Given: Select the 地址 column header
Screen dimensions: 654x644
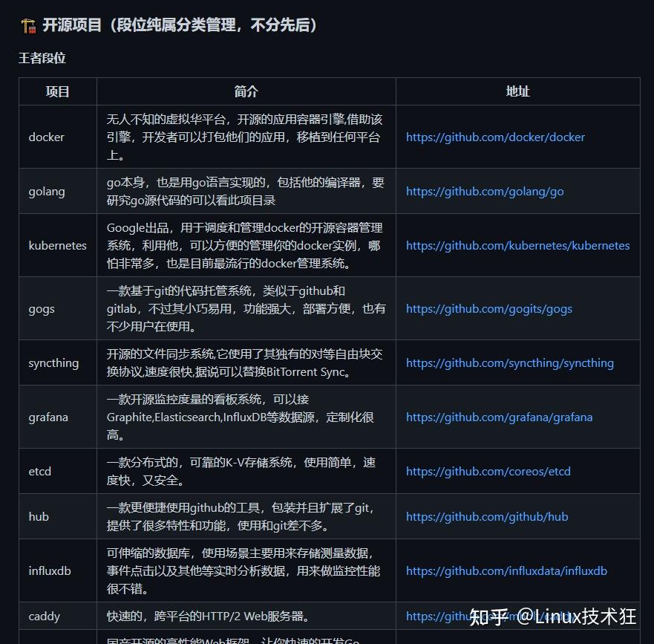Looking at the screenshot, I should (517, 91).
